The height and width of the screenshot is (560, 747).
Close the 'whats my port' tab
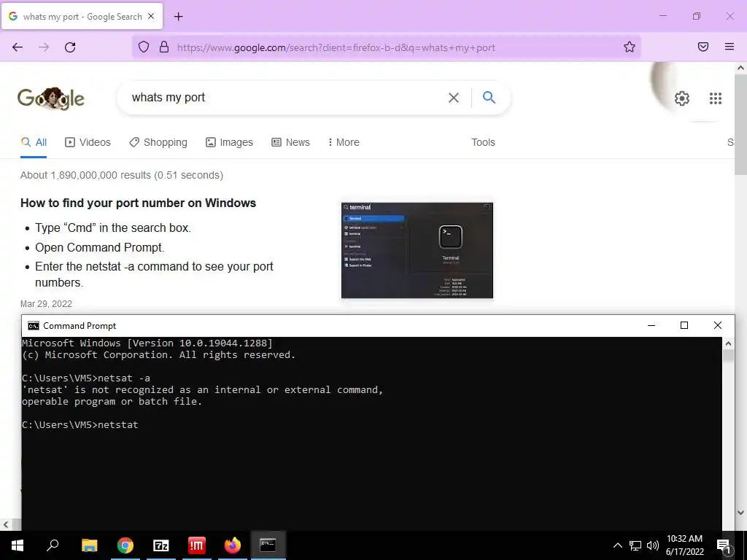151,16
